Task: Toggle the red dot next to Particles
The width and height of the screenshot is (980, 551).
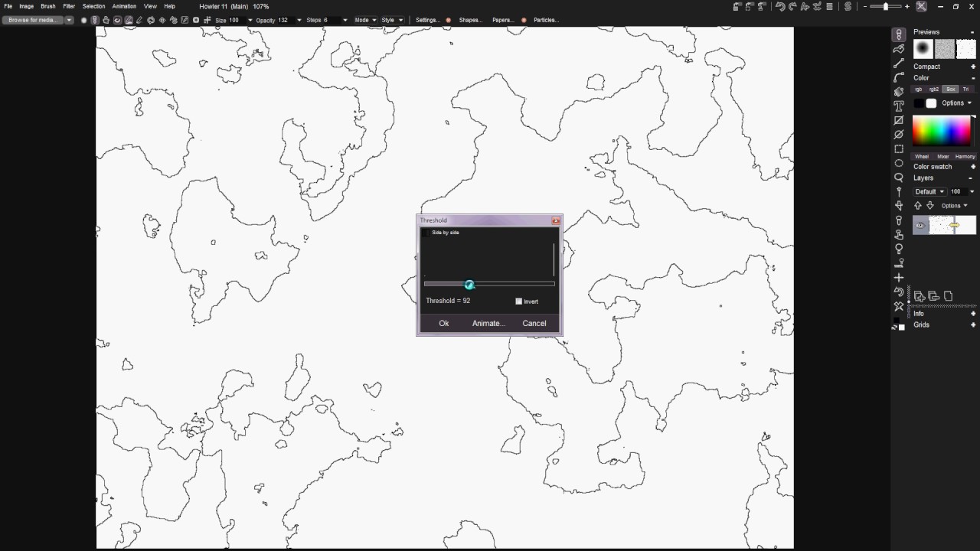Action: (524, 20)
